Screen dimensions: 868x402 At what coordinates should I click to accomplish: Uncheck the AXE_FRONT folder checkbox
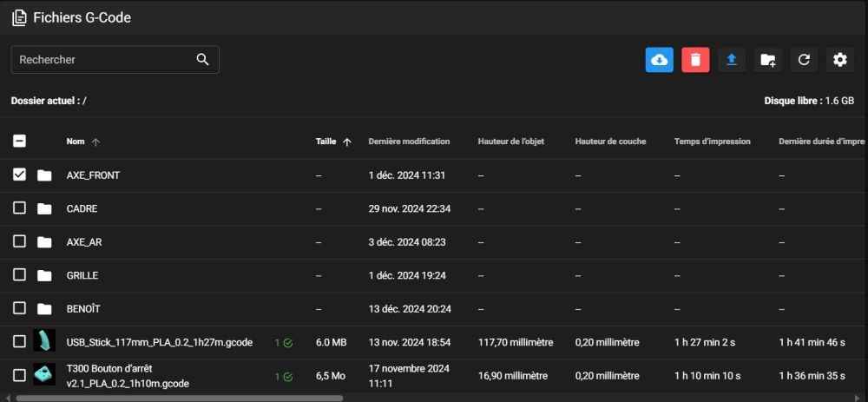19,175
